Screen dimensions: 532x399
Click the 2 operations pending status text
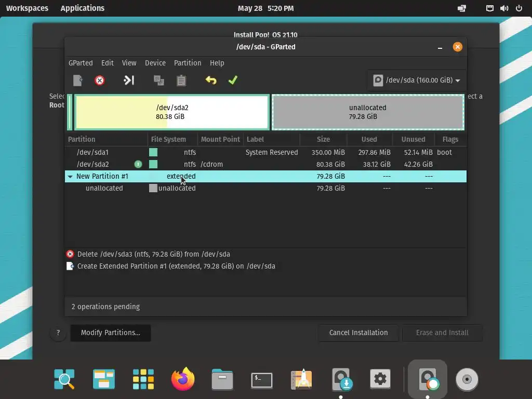(105, 307)
